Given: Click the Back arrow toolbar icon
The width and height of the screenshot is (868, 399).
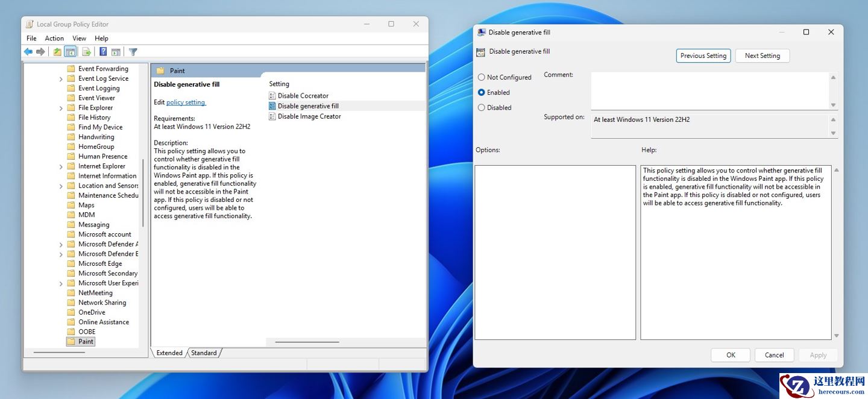Looking at the screenshot, I should [28, 52].
